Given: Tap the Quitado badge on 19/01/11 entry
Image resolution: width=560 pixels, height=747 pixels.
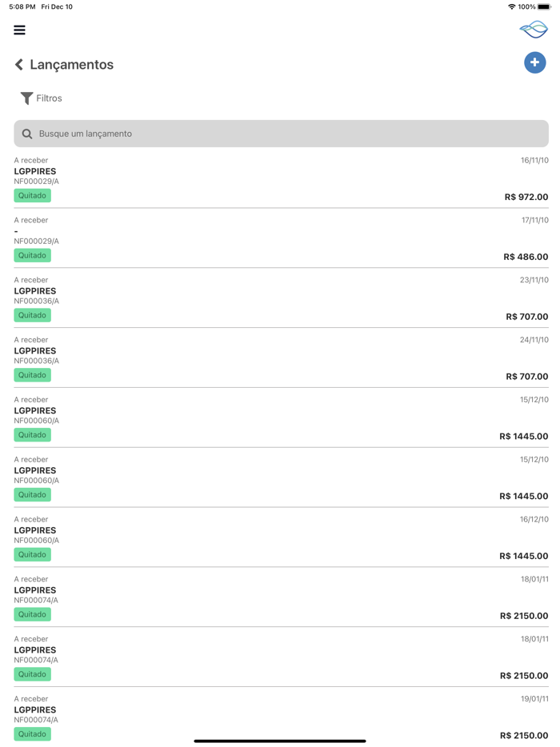Looking at the screenshot, I should (32, 733).
